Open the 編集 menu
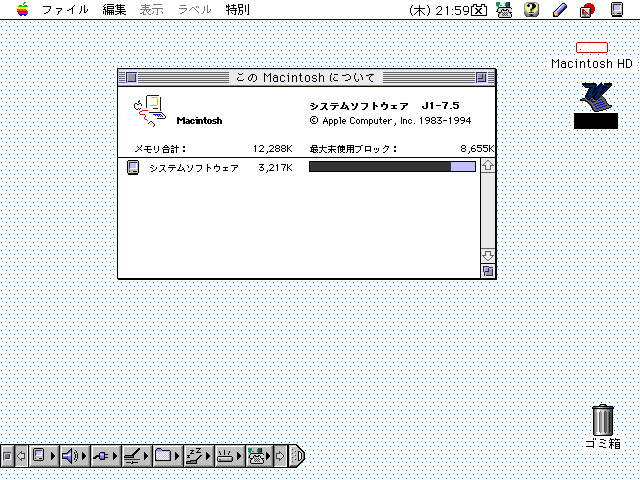The width and height of the screenshot is (640, 480). coord(114,9)
